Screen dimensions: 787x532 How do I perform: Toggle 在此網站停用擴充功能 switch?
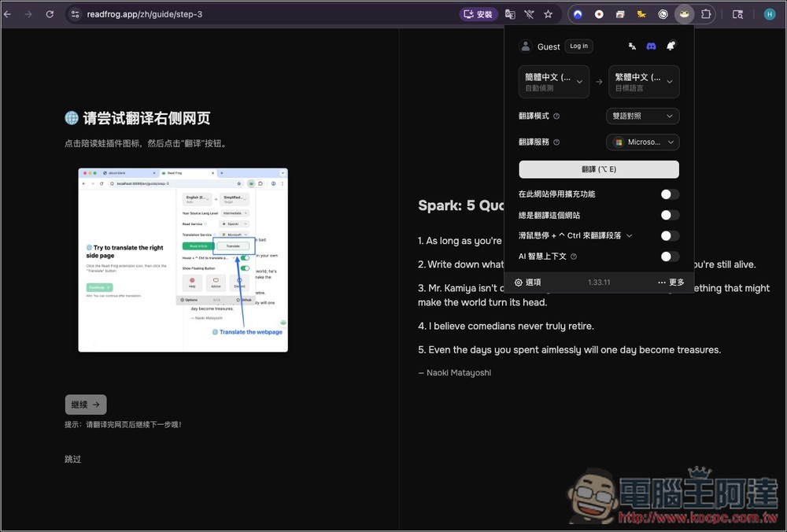click(x=670, y=194)
